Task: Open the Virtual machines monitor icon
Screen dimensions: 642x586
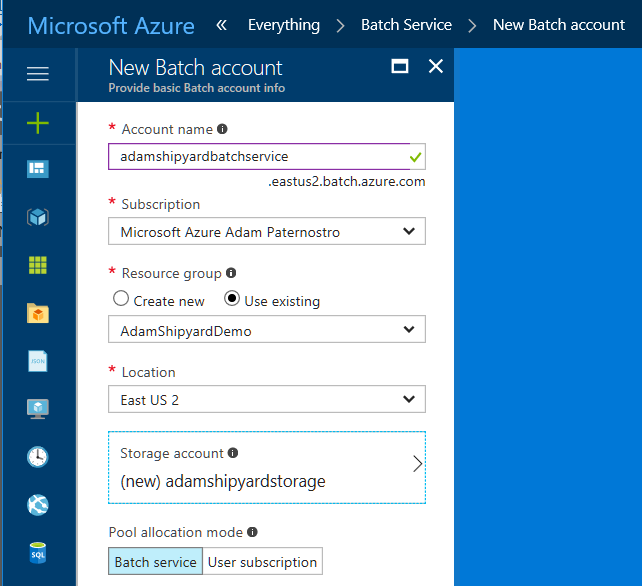Action: [x=38, y=409]
